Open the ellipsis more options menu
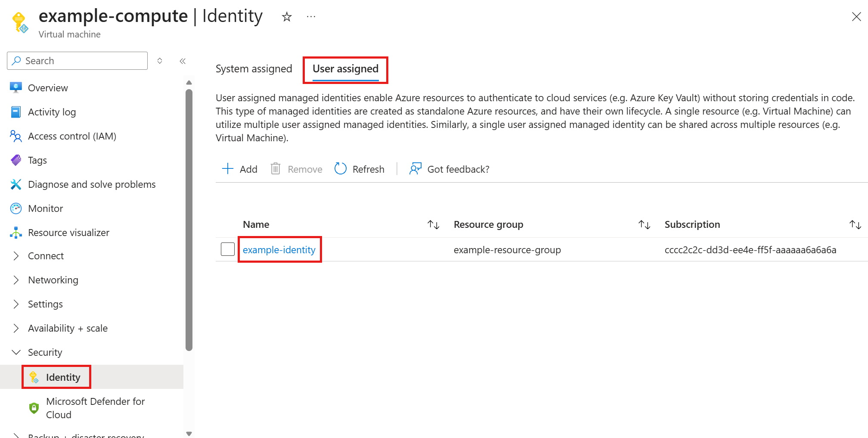 [x=311, y=17]
